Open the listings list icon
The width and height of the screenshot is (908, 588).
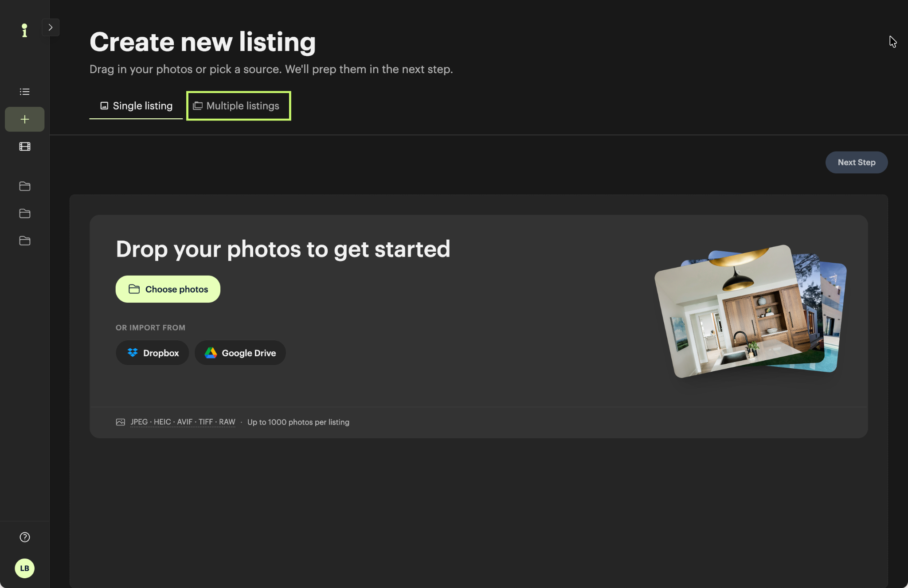pos(25,92)
